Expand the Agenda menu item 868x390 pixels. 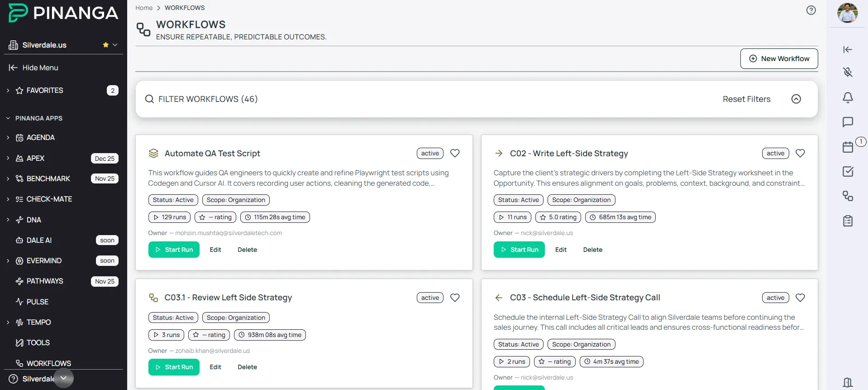[x=8, y=137]
